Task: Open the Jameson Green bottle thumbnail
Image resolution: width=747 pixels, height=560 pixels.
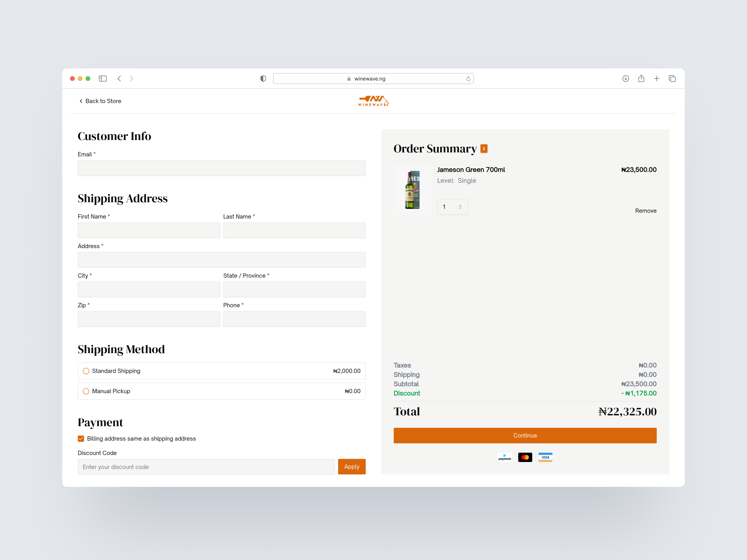Action: click(x=412, y=190)
